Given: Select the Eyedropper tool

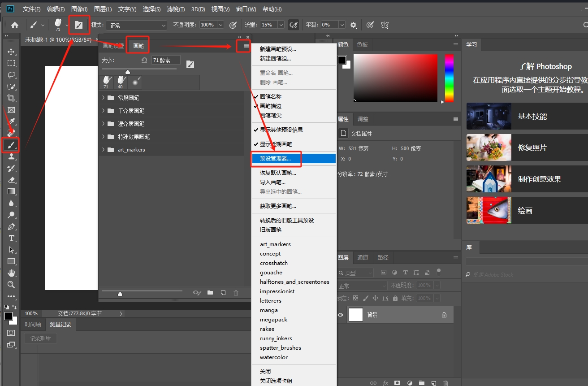Looking at the screenshot, I should 11,121.
